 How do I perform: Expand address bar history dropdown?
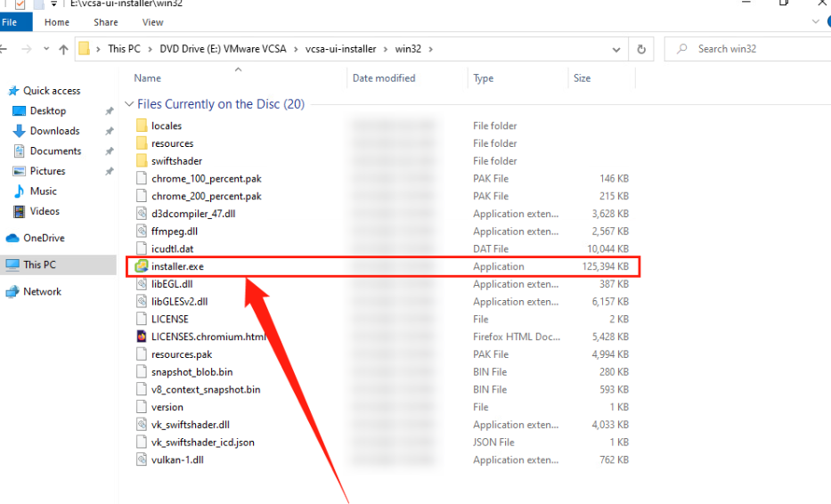point(615,49)
